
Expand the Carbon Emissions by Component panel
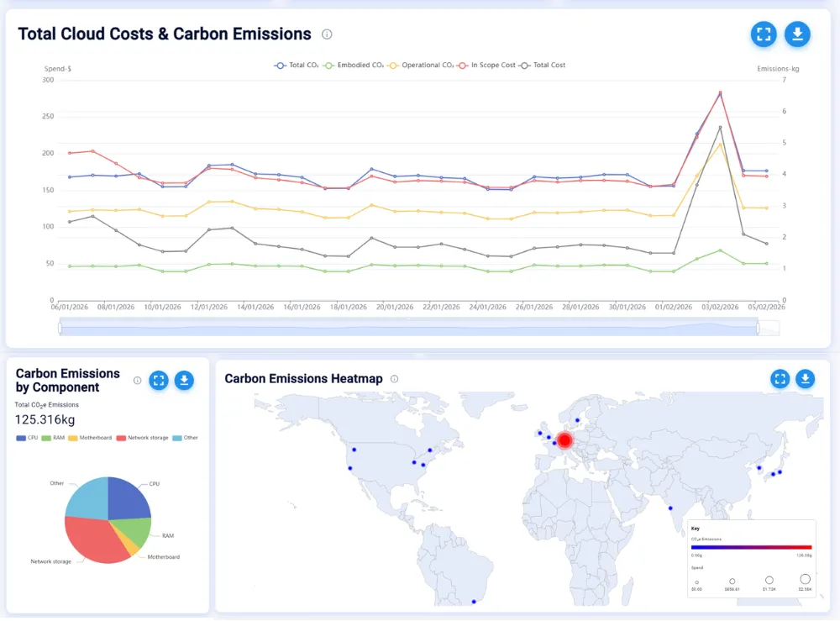(x=159, y=381)
